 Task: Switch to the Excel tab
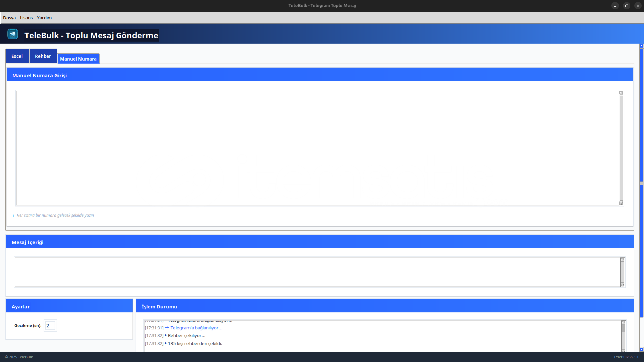click(x=17, y=56)
